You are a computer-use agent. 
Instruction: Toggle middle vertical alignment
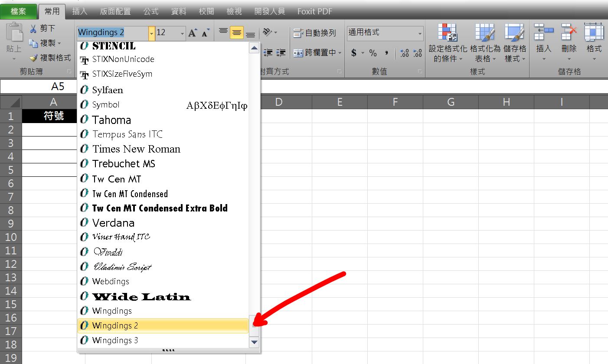point(237,32)
